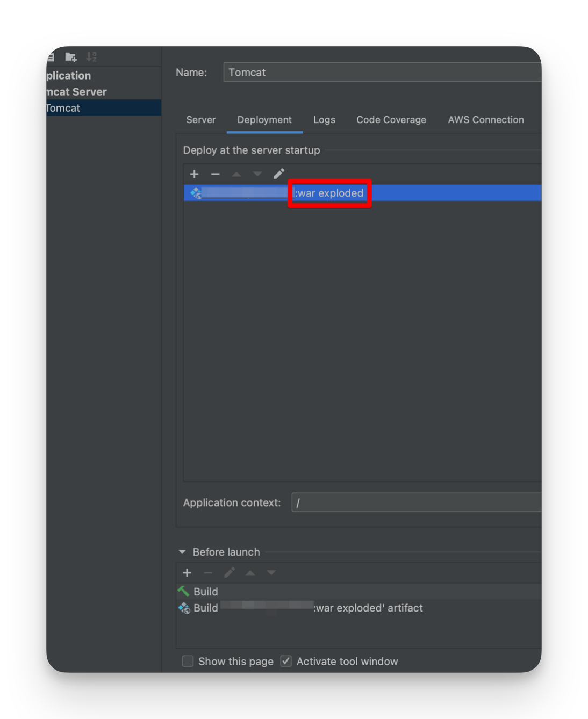Sort configurations alphabetically
Viewport: 588px width, 719px height.
92,56
